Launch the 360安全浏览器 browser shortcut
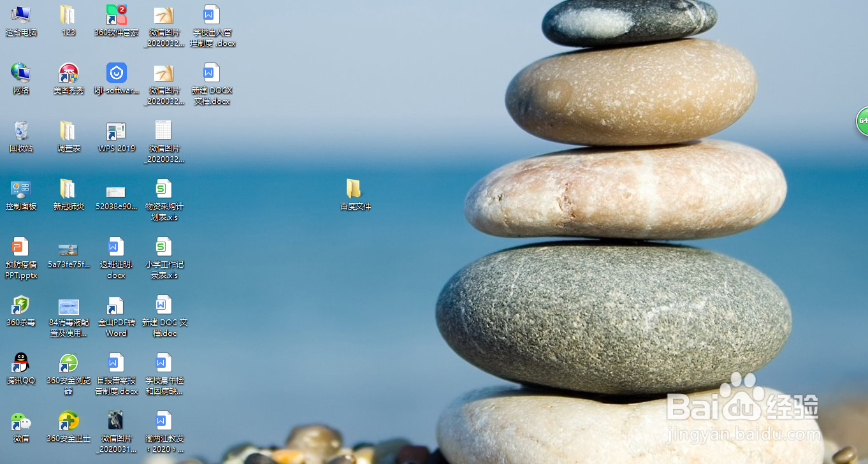The height and width of the screenshot is (464, 868). pyautogui.click(x=69, y=374)
